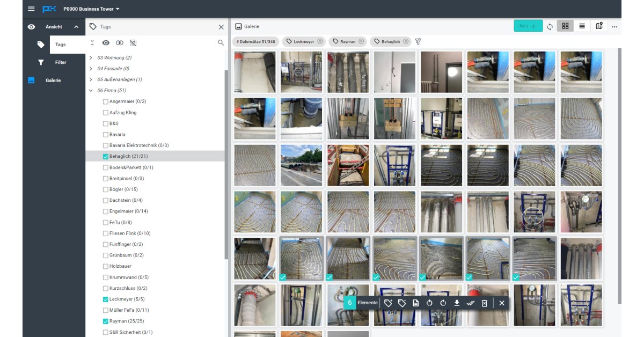The image size is (644, 337).
Task: Check the Bavaria Elektrotechnik (0/3) tag
Action: point(106,145)
